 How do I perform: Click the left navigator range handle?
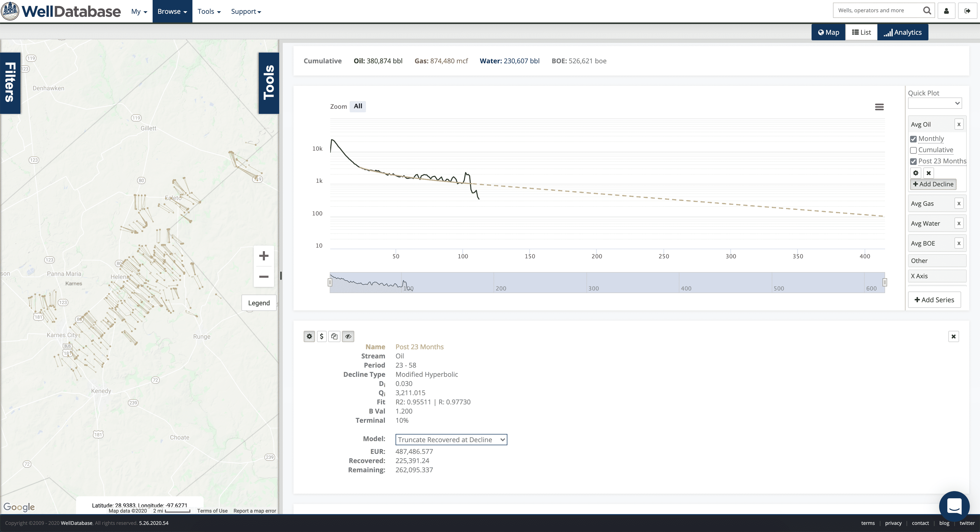pos(330,282)
